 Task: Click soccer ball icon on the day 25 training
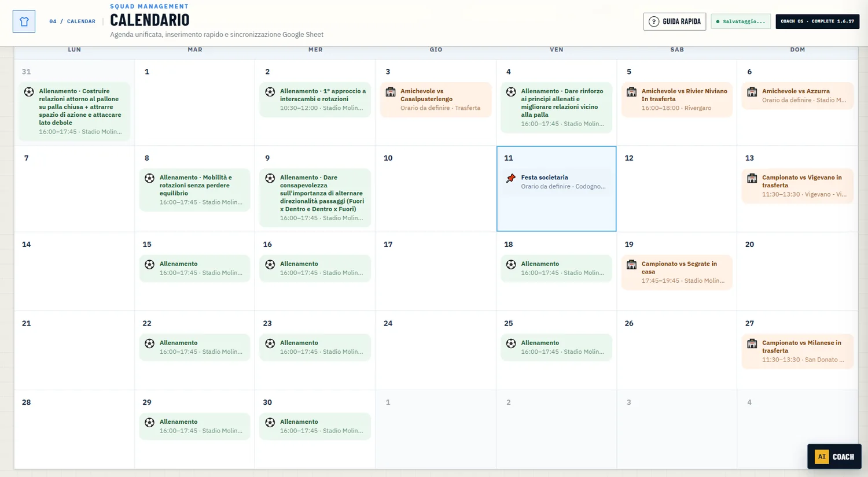pyautogui.click(x=511, y=343)
